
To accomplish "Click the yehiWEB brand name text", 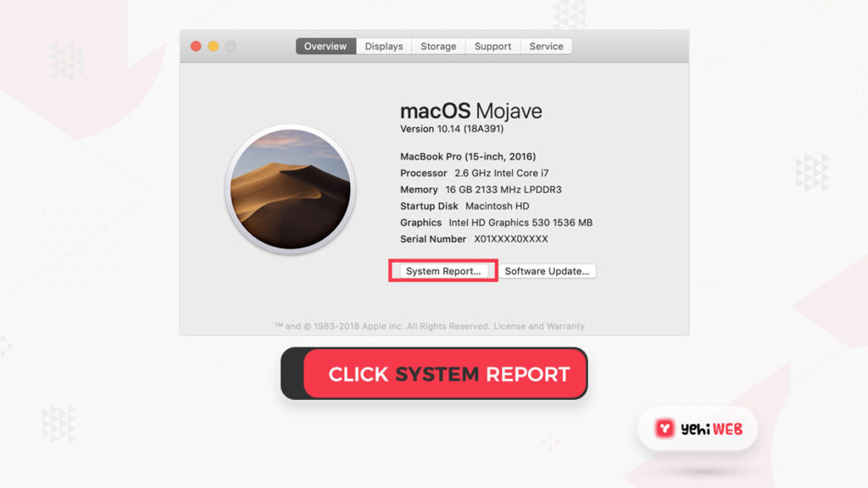I will (711, 429).
